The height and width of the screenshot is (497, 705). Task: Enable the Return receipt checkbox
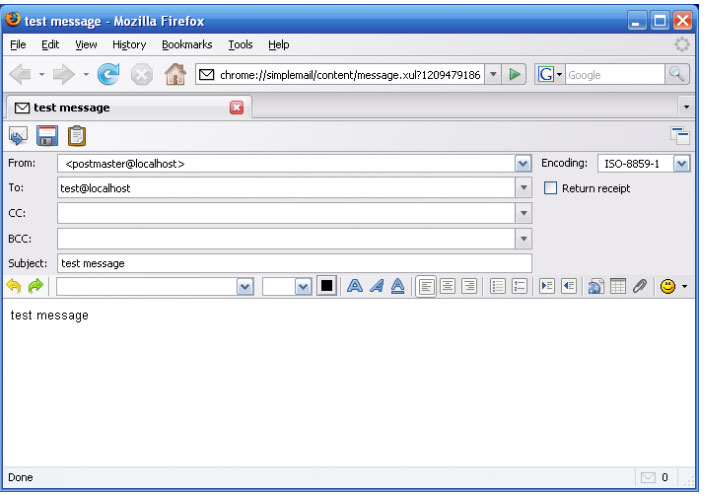550,188
